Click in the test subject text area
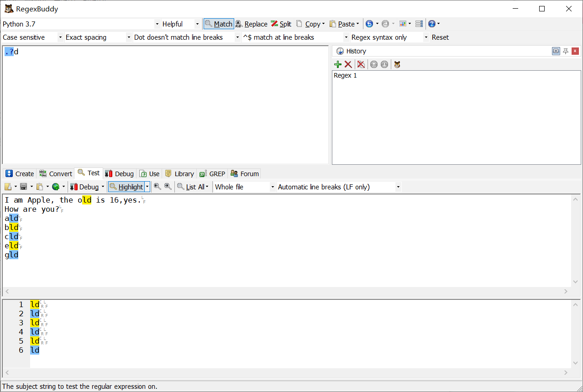The width and height of the screenshot is (583, 392). tap(287, 240)
